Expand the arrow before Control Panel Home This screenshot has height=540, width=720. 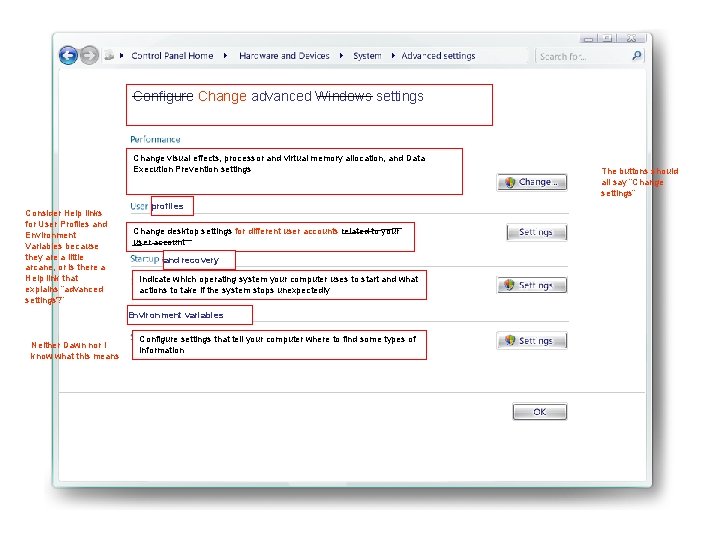121,56
